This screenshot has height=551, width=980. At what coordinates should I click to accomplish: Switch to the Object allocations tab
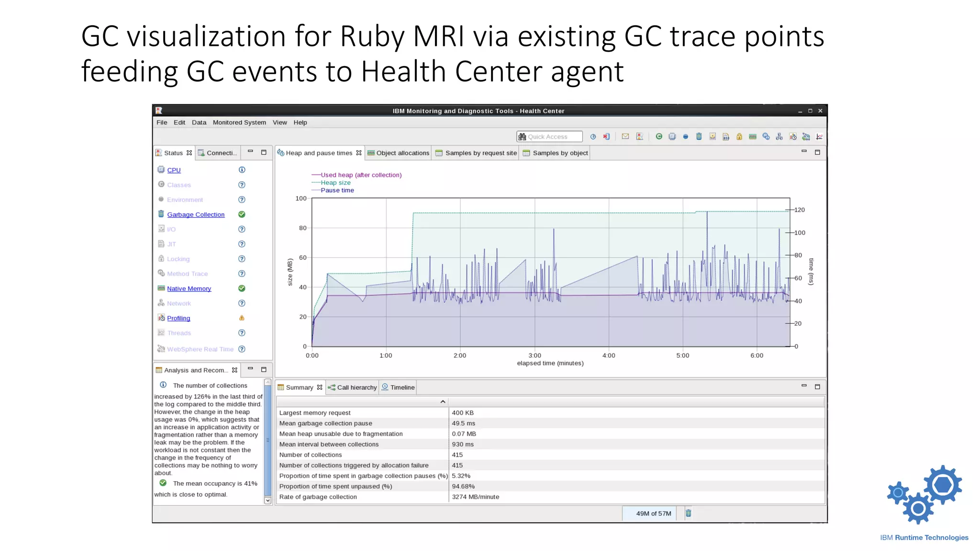coord(398,153)
